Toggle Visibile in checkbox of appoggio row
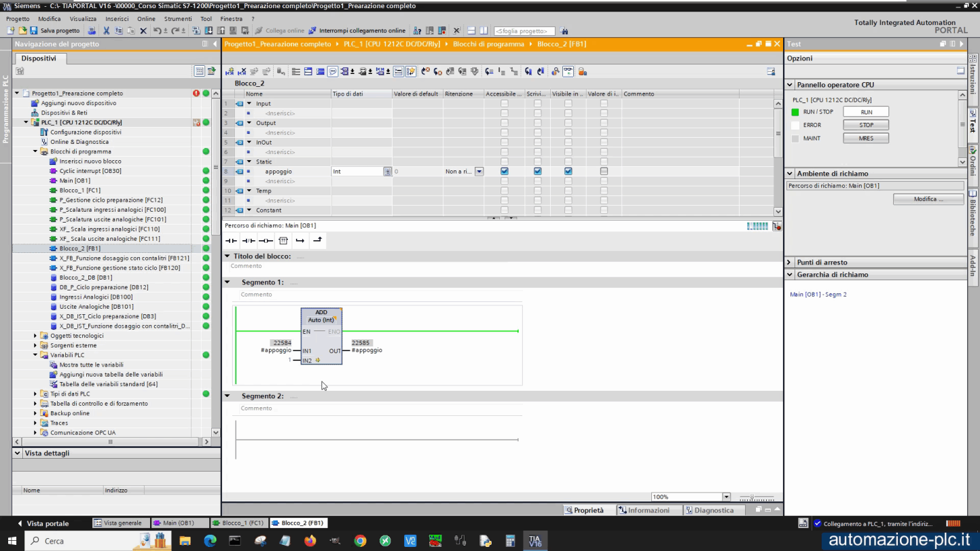This screenshot has height=551, width=980. 568,171
